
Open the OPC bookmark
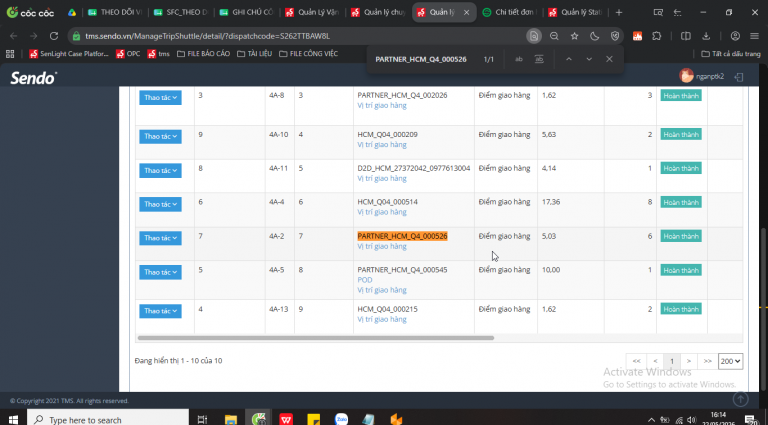click(x=128, y=54)
